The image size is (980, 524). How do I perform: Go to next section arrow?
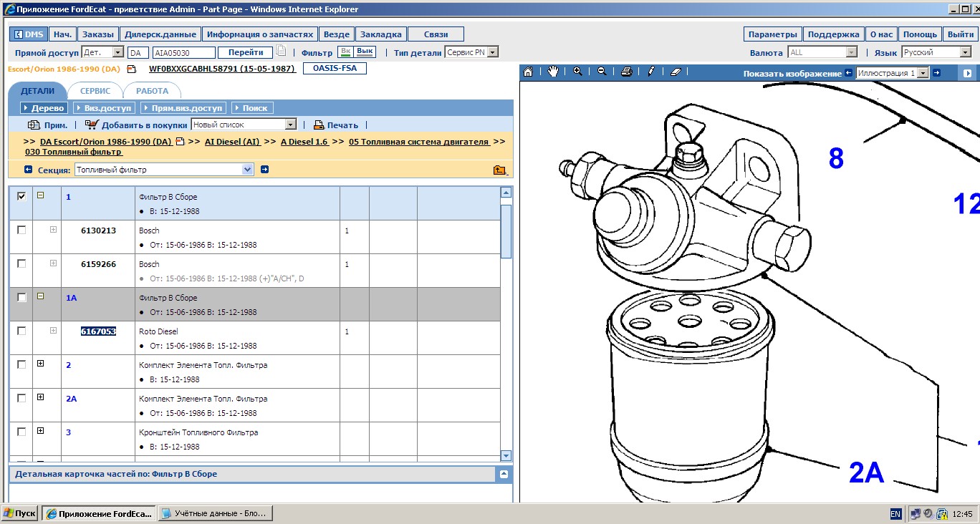(264, 170)
